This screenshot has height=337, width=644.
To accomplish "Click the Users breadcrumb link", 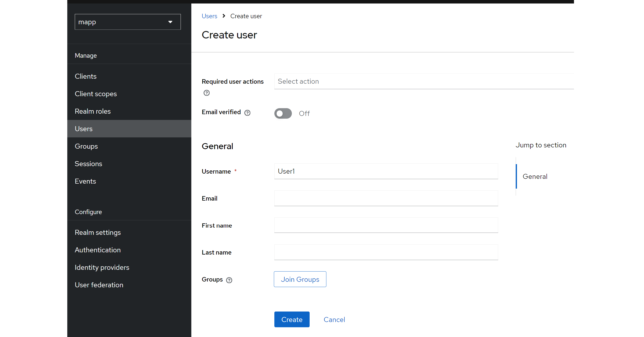I will coord(209,16).
